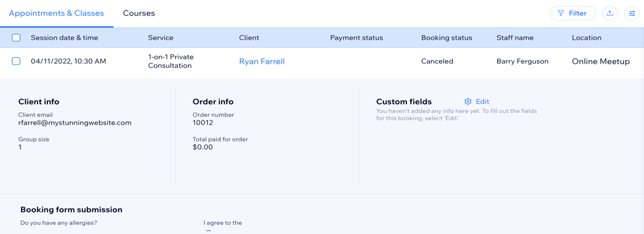Click the Canceled booking status cell
Image resolution: width=644 pixels, height=234 pixels.
437,61
